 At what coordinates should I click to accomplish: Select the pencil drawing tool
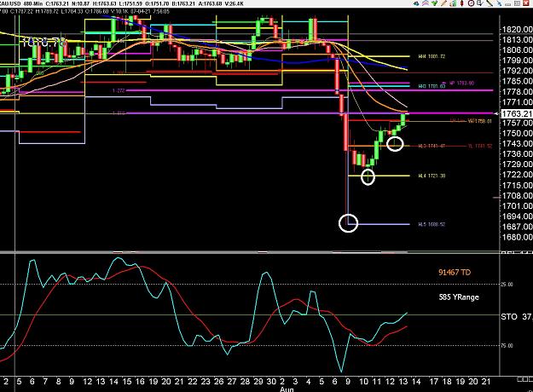tap(444, 3)
